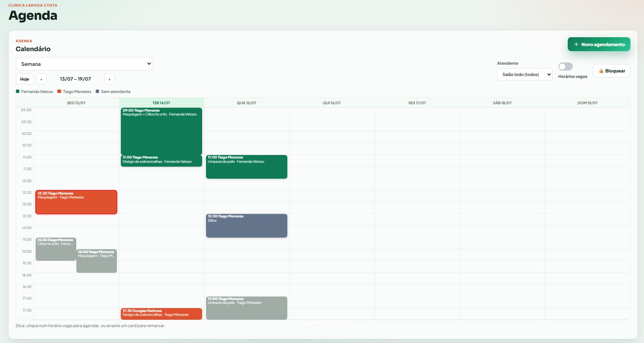Open cancelled 14:30 Cílios fio a fio card
644x343 pixels.
point(56,249)
